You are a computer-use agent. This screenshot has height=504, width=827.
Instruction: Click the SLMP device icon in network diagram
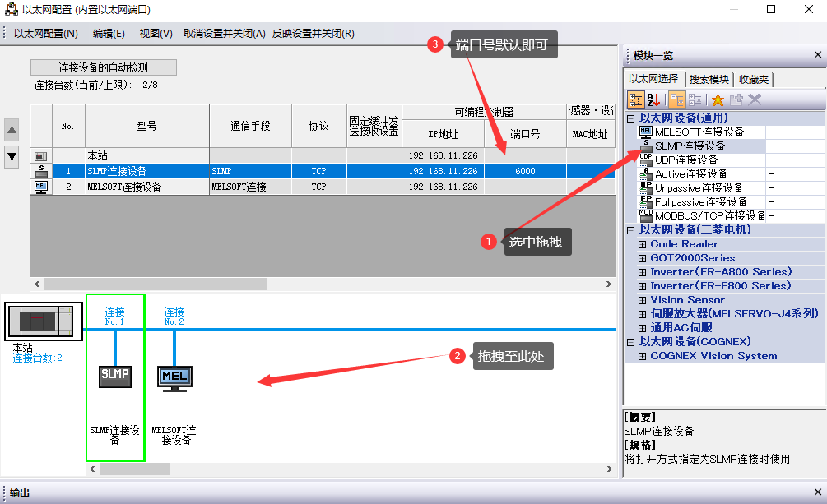[115, 377]
